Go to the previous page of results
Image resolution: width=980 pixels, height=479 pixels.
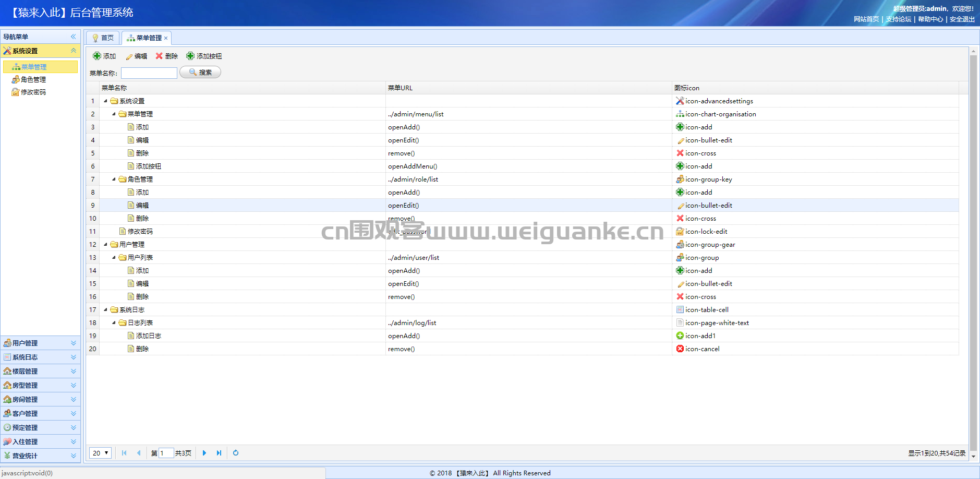(x=139, y=453)
